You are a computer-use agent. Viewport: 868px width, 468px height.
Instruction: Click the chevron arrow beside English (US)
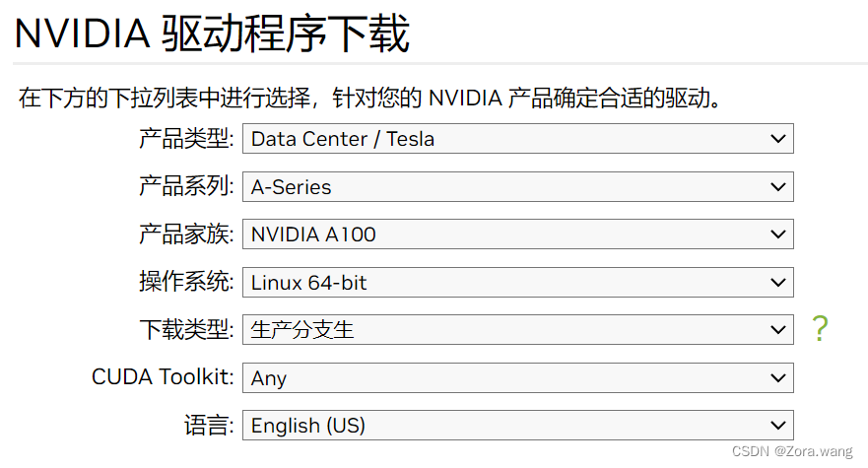[777, 426]
